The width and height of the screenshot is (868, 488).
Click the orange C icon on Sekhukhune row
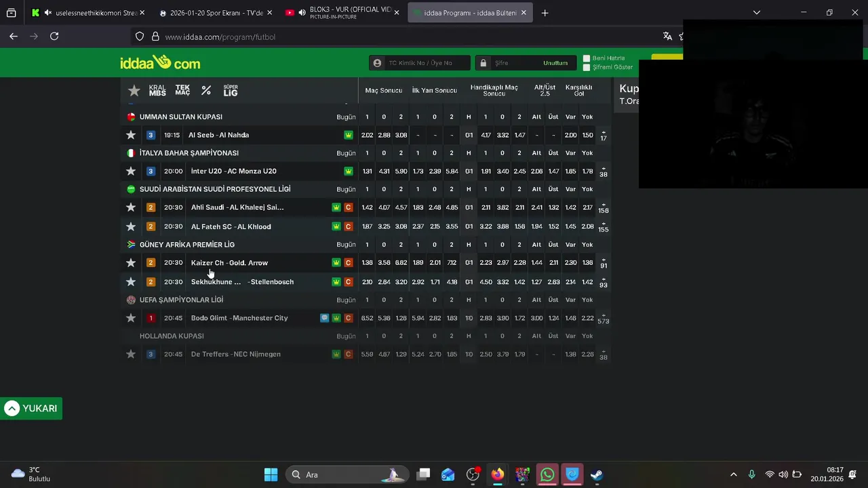point(349,281)
